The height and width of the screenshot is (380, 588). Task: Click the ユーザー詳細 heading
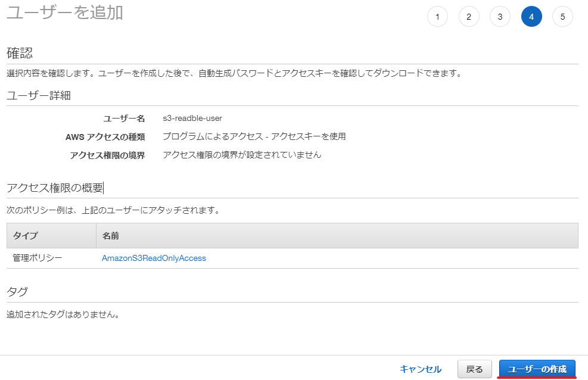(x=39, y=95)
